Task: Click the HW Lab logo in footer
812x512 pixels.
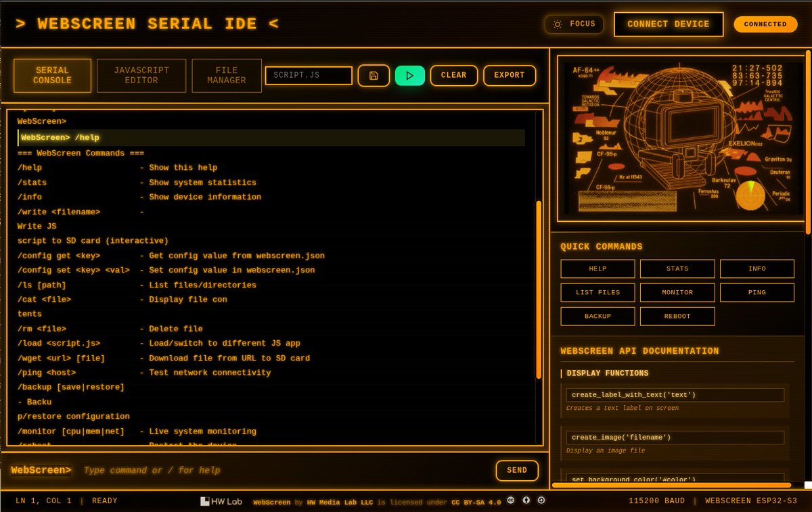Action: (221, 501)
